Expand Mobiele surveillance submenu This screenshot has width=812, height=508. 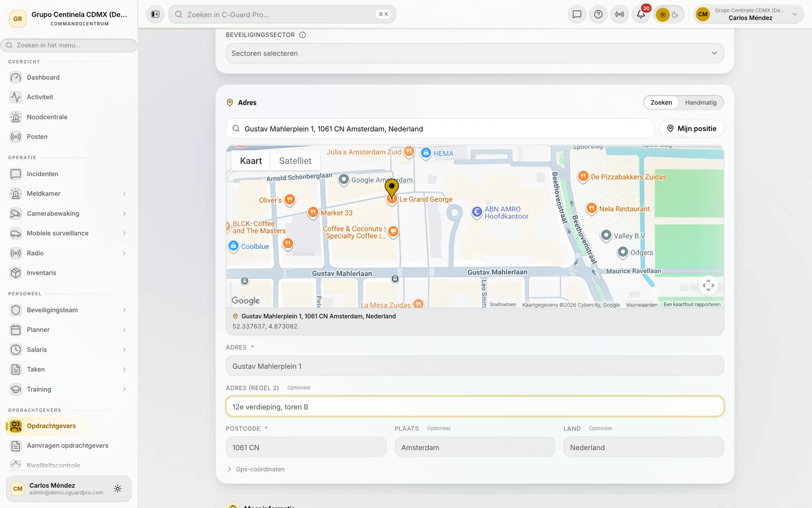[x=124, y=233]
